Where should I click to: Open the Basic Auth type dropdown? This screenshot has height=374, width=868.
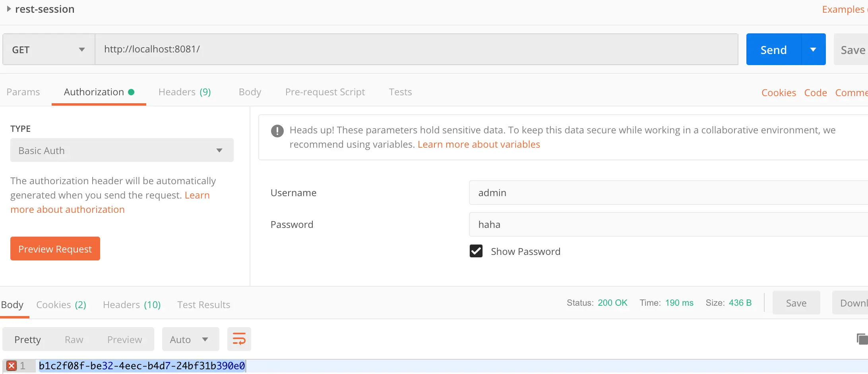click(122, 150)
